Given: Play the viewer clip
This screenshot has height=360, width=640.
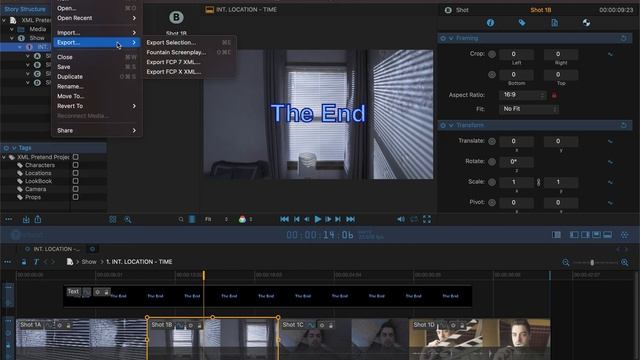Looking at the screenshot, I should [318, 219].
